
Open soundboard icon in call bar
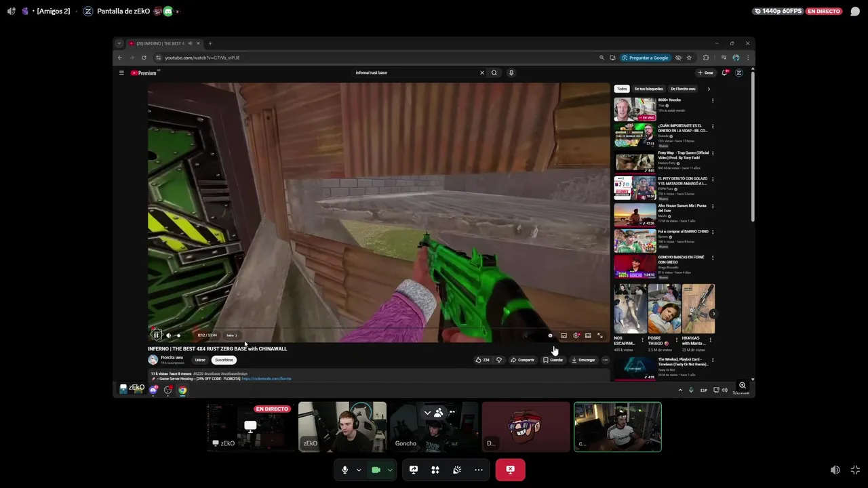pos(457,470)
